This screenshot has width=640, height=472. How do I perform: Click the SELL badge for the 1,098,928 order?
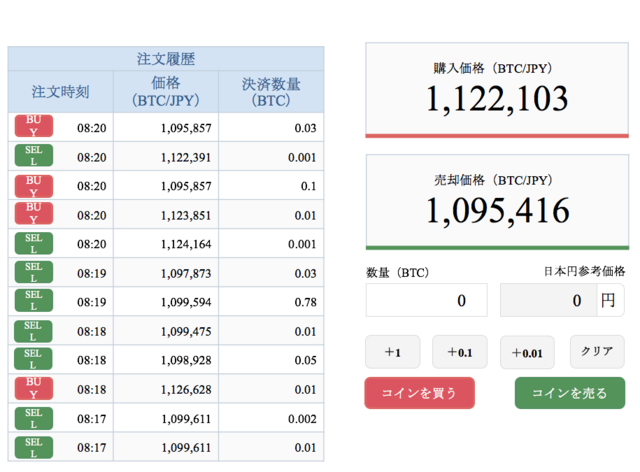point(33,359)
